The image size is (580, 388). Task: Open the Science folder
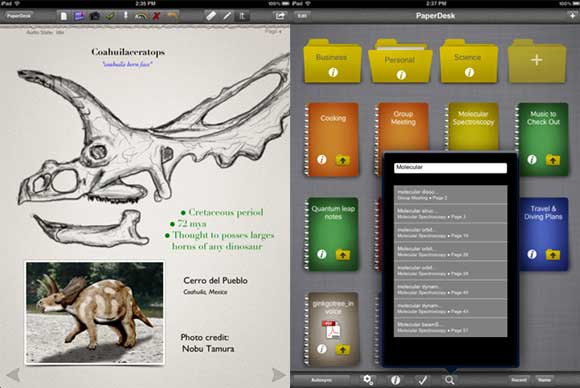point(468,61)
